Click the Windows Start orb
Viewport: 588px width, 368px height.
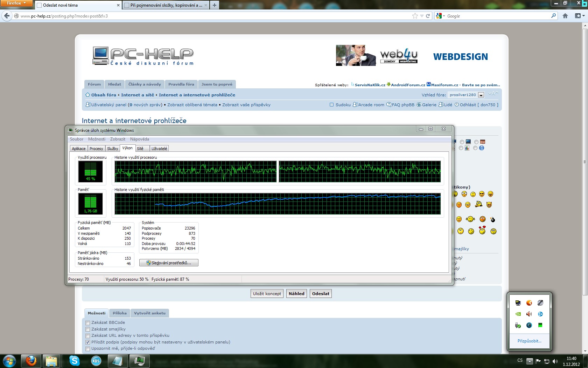pos(9,361)
